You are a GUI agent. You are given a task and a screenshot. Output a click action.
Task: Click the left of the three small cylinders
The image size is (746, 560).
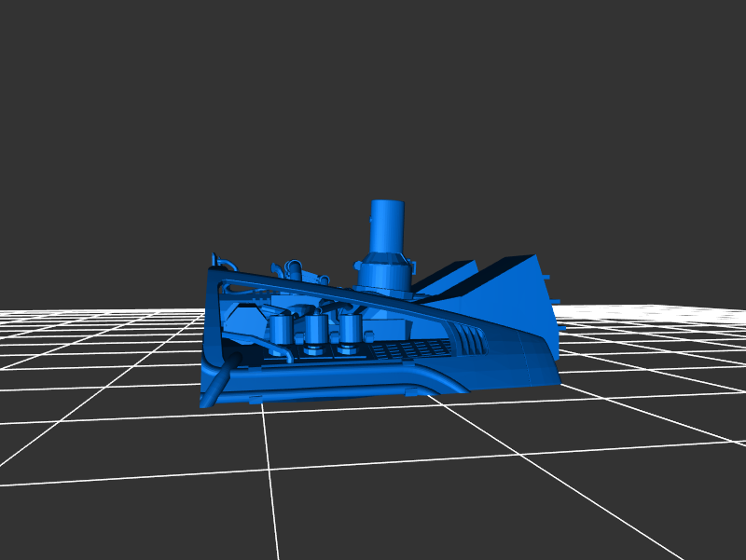click(281, 332)
